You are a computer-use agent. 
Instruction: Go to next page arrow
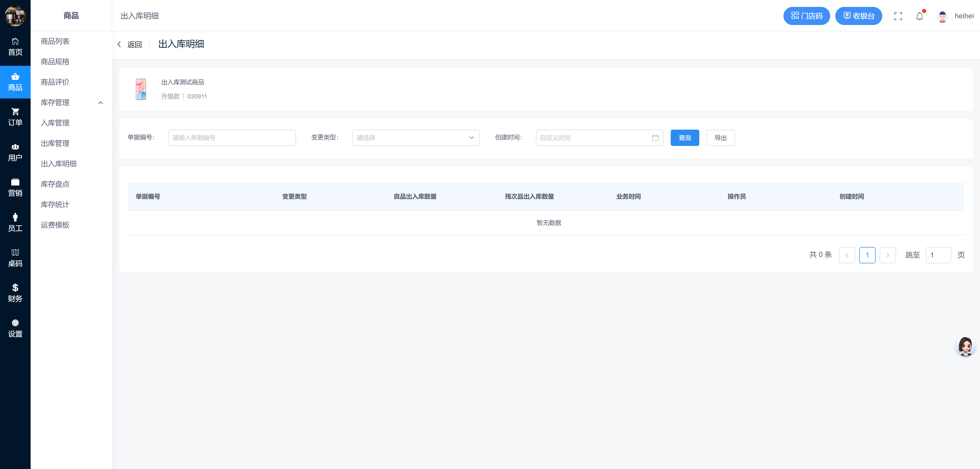click(x=888, y=255)
